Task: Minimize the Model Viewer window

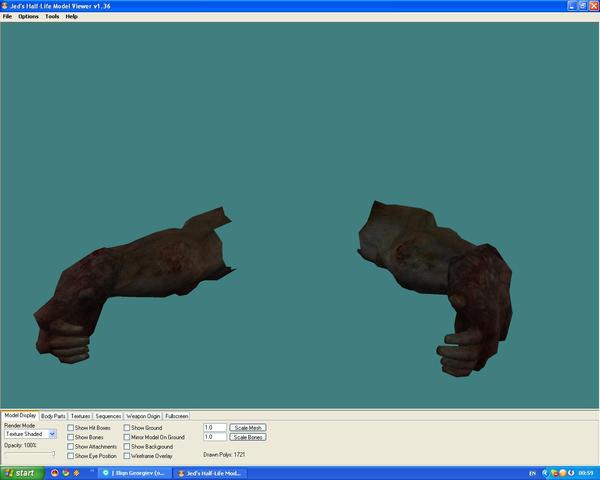Action: point(572,6)
